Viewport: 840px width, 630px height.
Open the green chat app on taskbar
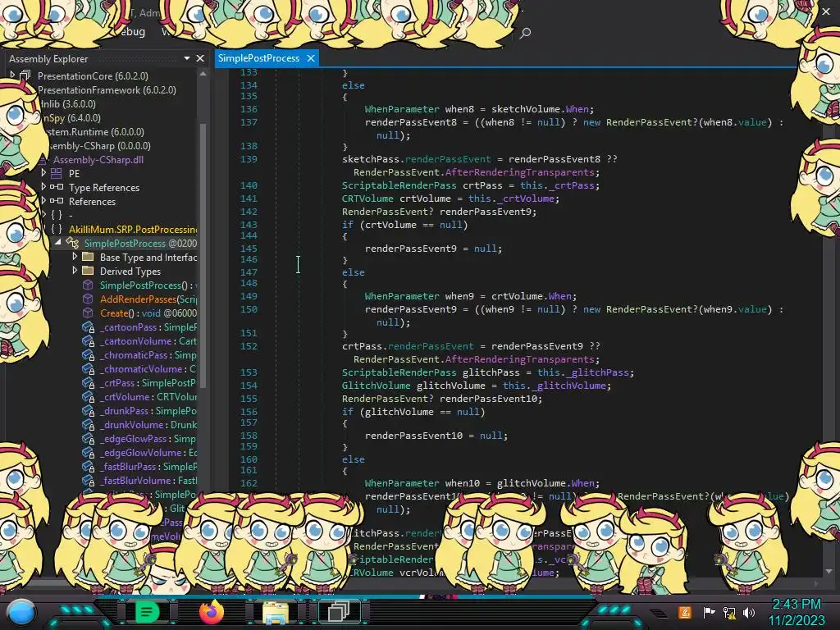pyautogui.click(x=146, y=612)
